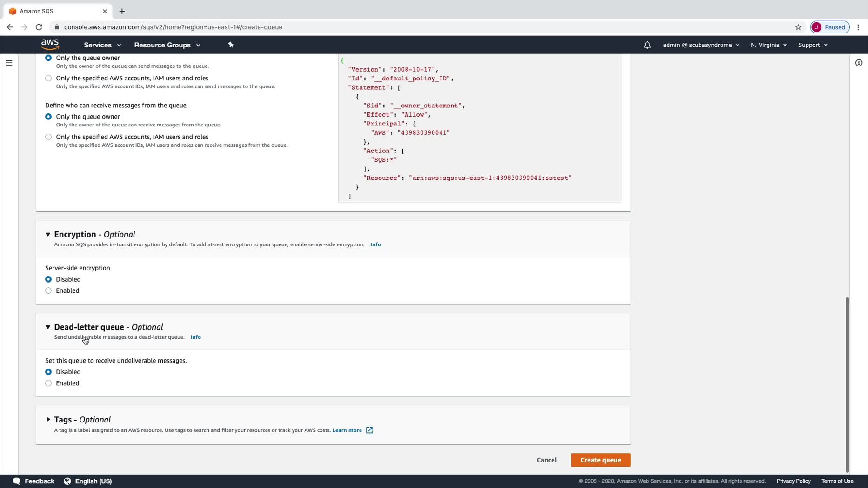Bookmark this page with the star icon
The width and height of the screenshot is (868, 488).
pos(798,27)
